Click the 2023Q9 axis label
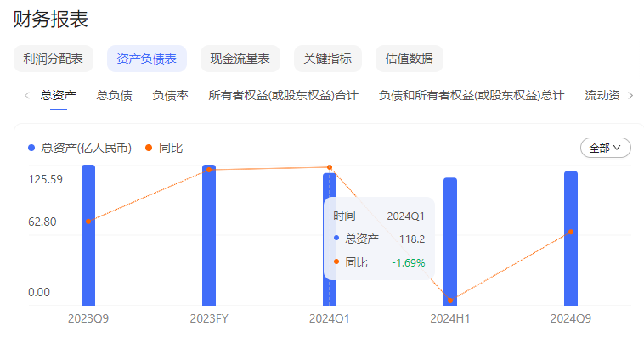Image resolution: width=644 pixels, height=337 pixels. coord(88,318)
